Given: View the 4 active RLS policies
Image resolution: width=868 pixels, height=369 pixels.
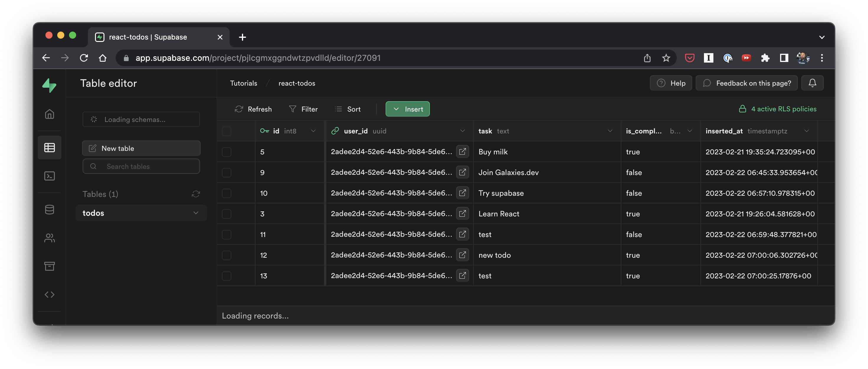Looking at the screenshot, I should coord(777,109).
